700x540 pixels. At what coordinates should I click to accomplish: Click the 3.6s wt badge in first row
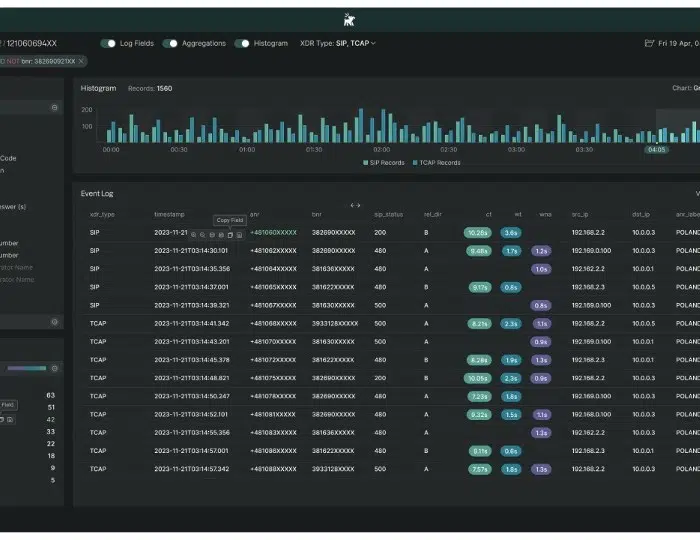coord(511,233)
